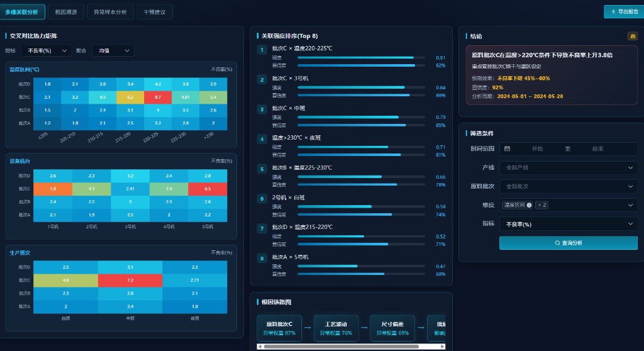
Task: Select the 尺寸偏差 chain node
Action: click(392, 328)
